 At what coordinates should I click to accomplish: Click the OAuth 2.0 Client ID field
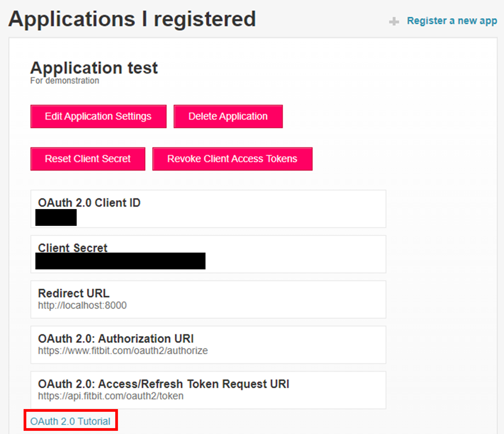tap(89, 203)
